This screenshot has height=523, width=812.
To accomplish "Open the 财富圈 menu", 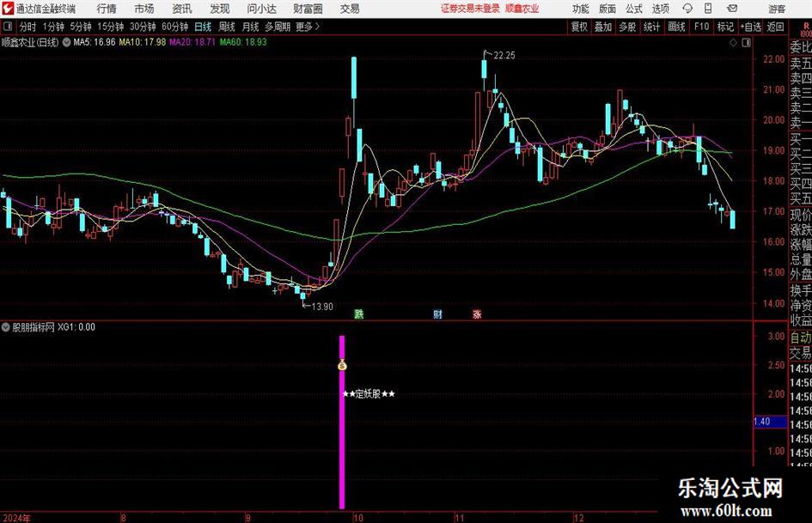I will pos(308,9).
